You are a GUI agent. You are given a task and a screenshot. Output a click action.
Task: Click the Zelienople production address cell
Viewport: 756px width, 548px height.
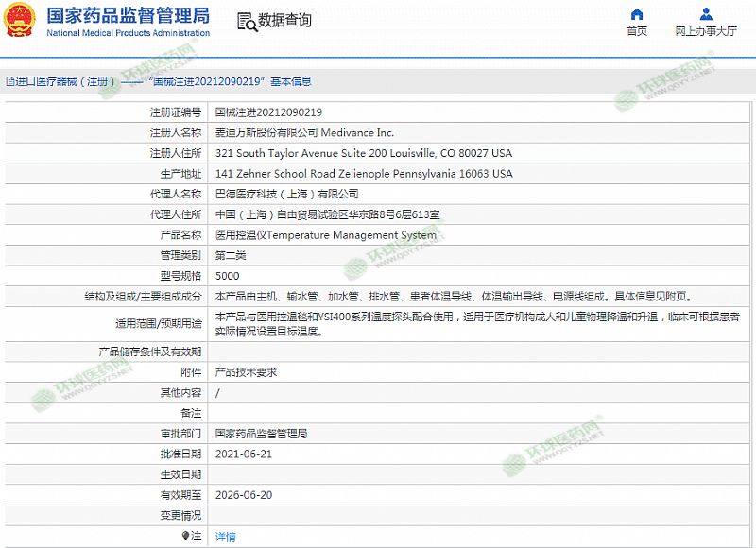363,174
